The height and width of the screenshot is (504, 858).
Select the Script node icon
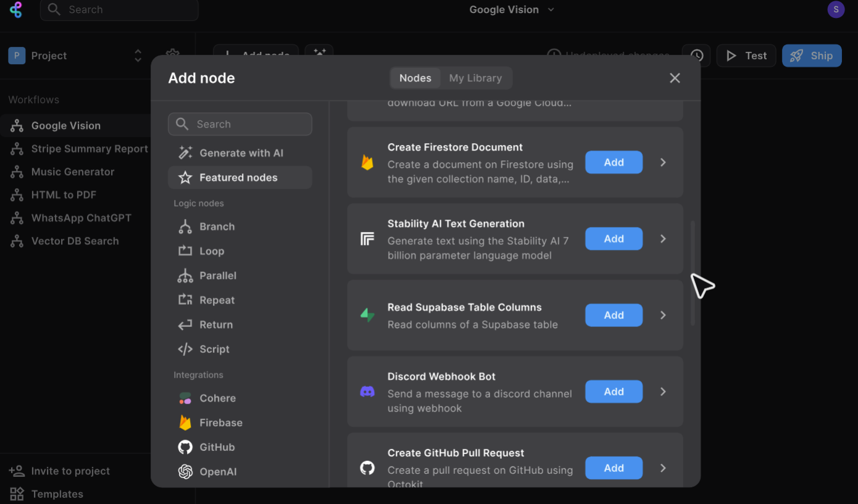[185, 349]
